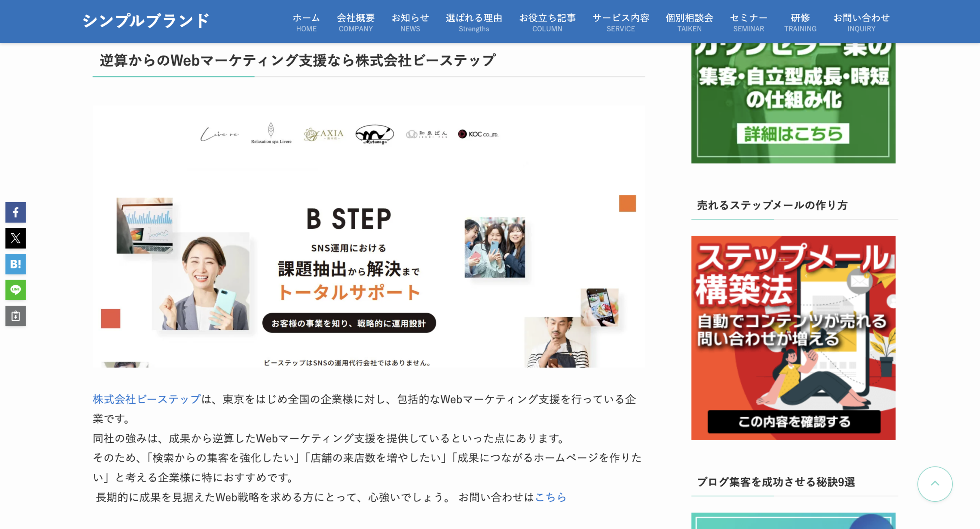This screenshot has width=980, height=529.
Task: Open お役立ち記事 COLUMN menu item
Action: tap(547, 23)
